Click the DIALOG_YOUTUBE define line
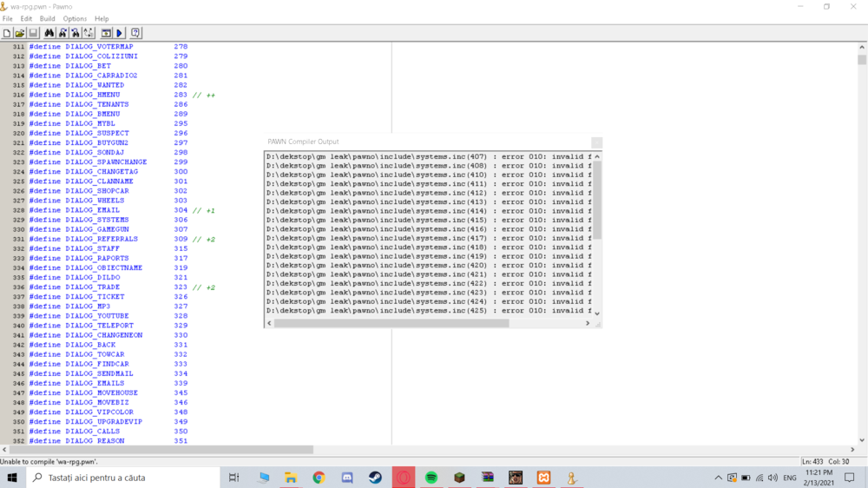The image size is (868, 488). (108, 316)
